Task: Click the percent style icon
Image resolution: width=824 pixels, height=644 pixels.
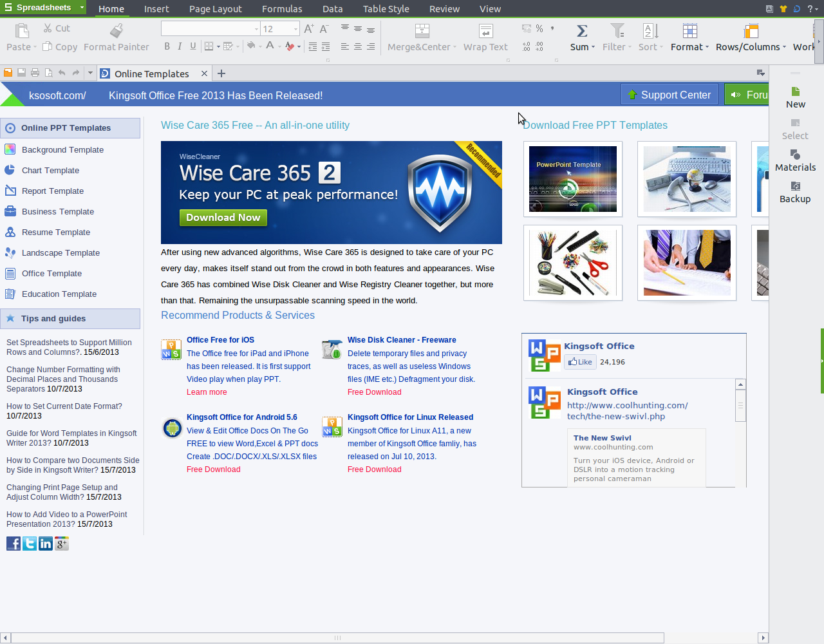Action: pyautogui.click(x=539, y=28)
